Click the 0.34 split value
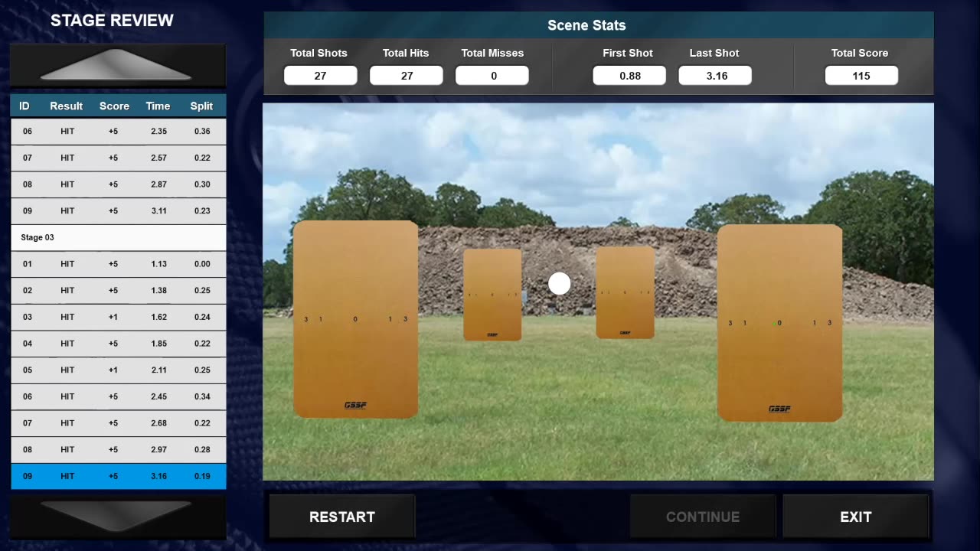The height and width of the screenshot is (551, 980). (x=202, y=396)
